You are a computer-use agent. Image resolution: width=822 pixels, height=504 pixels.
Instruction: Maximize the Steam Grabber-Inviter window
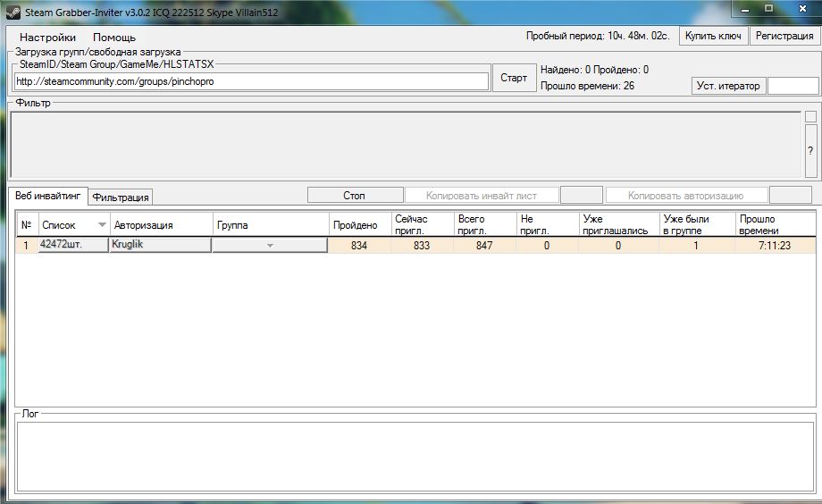768,8
